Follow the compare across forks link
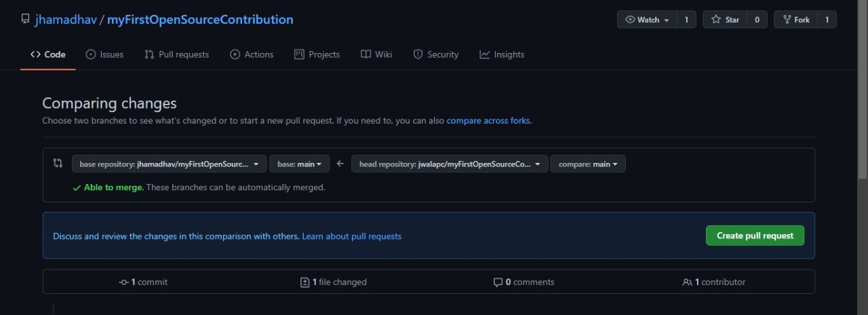The height and width of the screenshot is (315, 868). pyautogui.click(x=488, y=121)
